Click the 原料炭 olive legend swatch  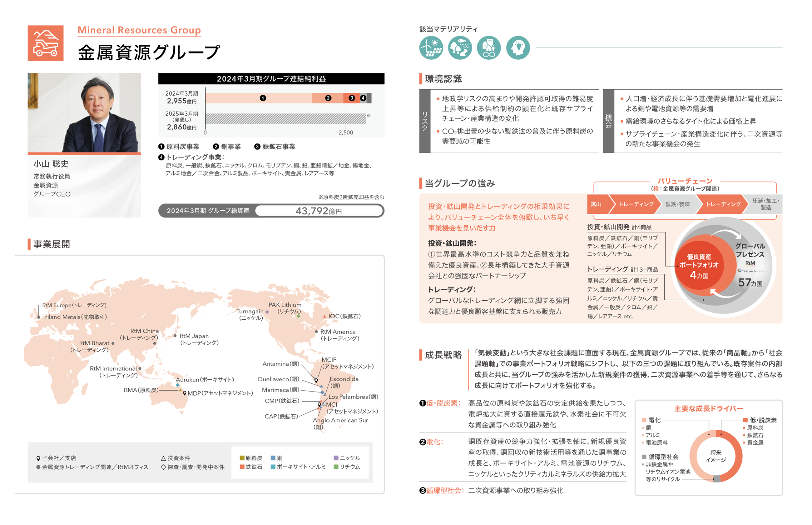coord(242,458)
